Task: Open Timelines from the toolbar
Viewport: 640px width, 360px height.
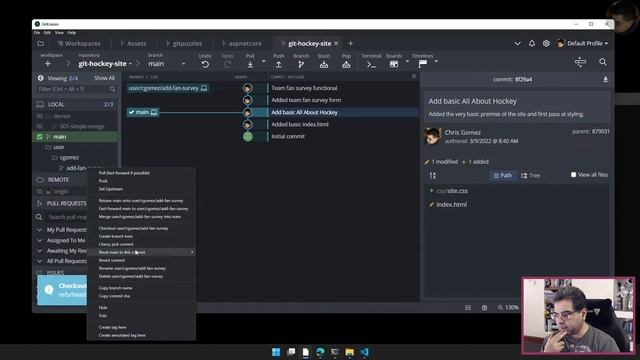Action: tap(422, 64)
